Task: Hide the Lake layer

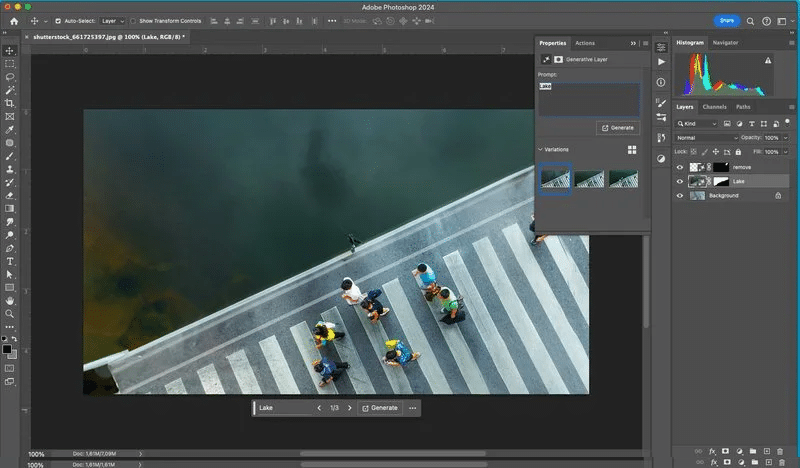Action: [x=680, y=181]
